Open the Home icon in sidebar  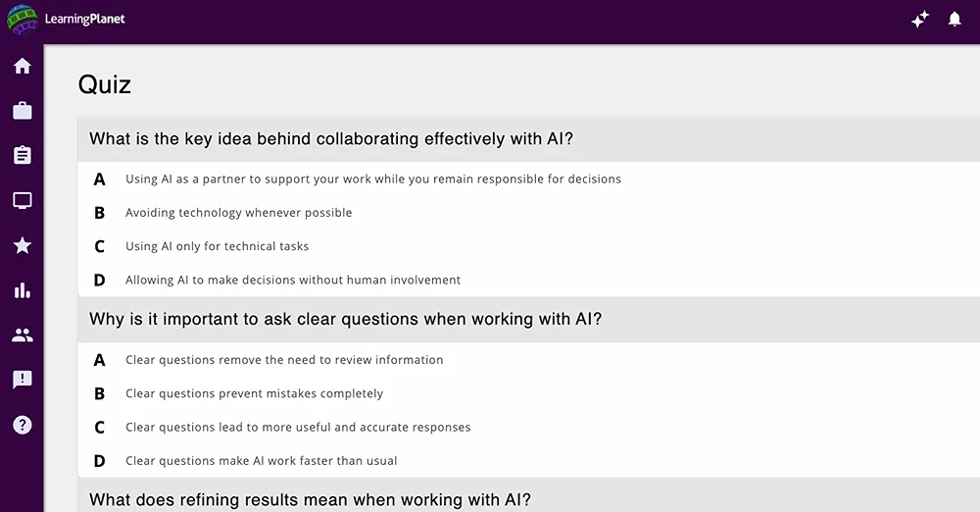click(x=23, y=66)
